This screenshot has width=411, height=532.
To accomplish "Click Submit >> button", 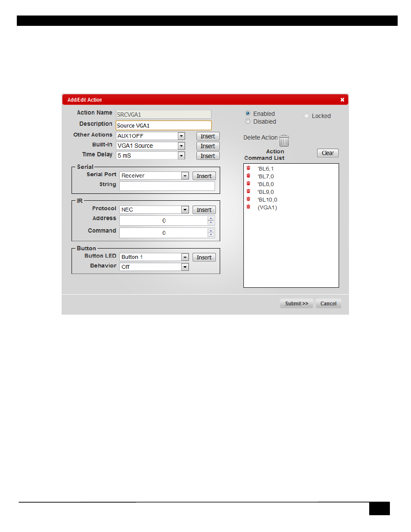I will [296, 303].
